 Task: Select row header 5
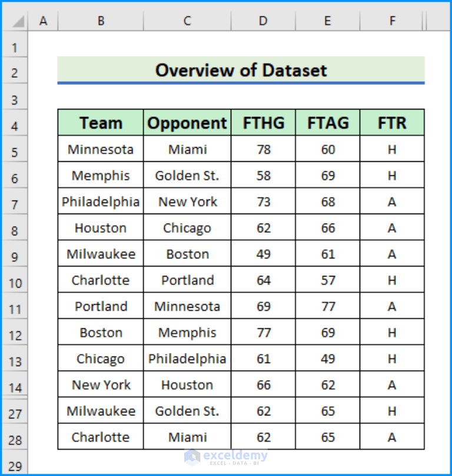(x=14, y=149)
